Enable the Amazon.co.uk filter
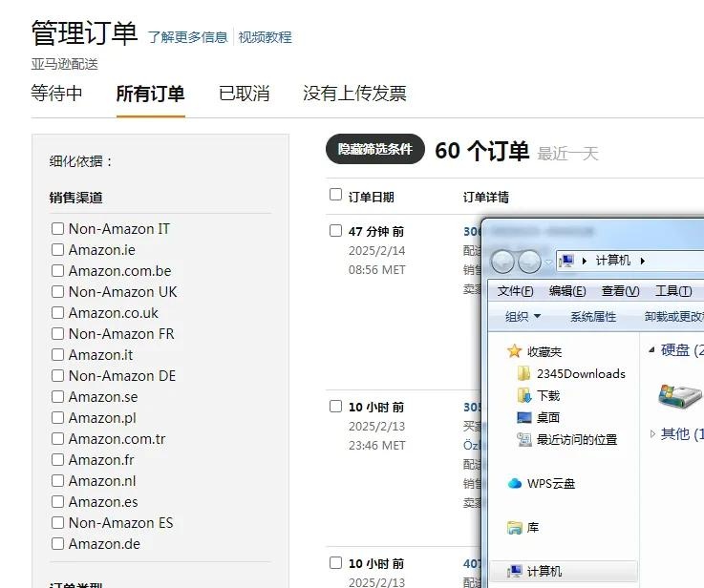Screen dimensions: 704x588 [57, 312]
